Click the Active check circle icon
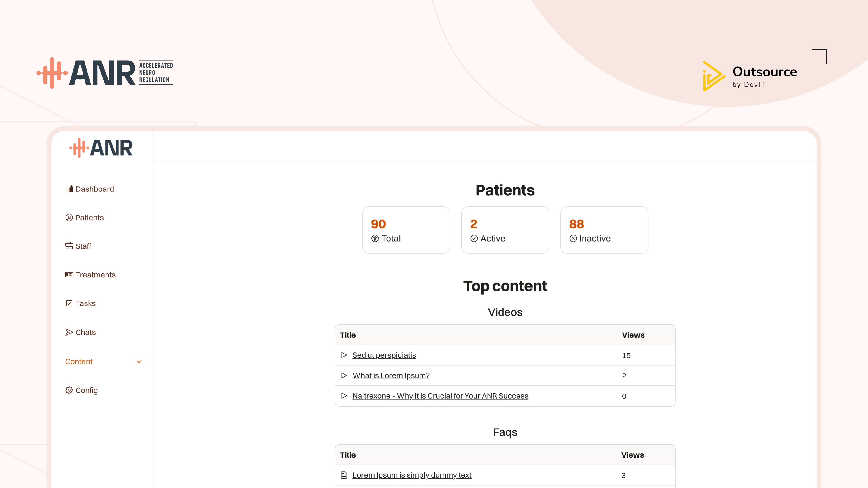This screenshot has width=868, height=488. coord(474,238)
